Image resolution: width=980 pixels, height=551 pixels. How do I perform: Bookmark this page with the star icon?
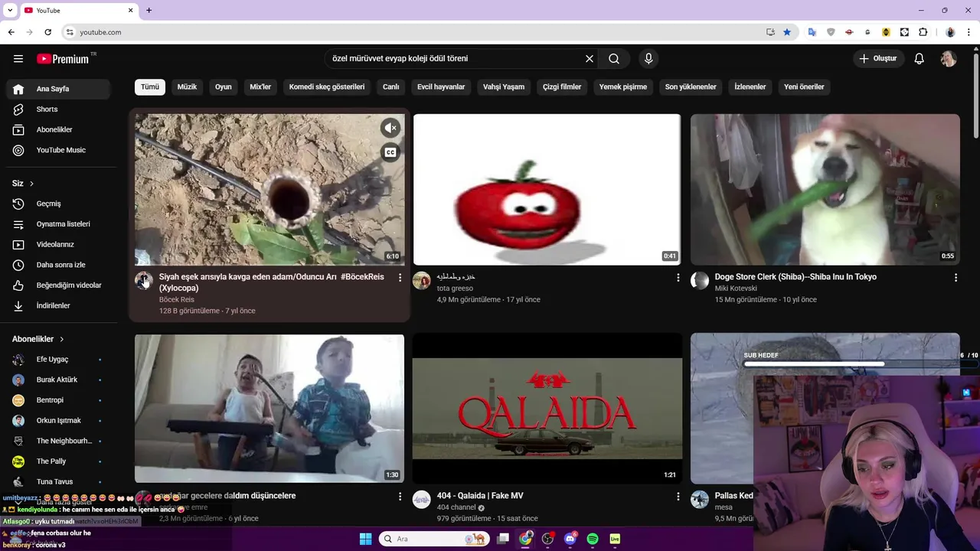(787, 32)
